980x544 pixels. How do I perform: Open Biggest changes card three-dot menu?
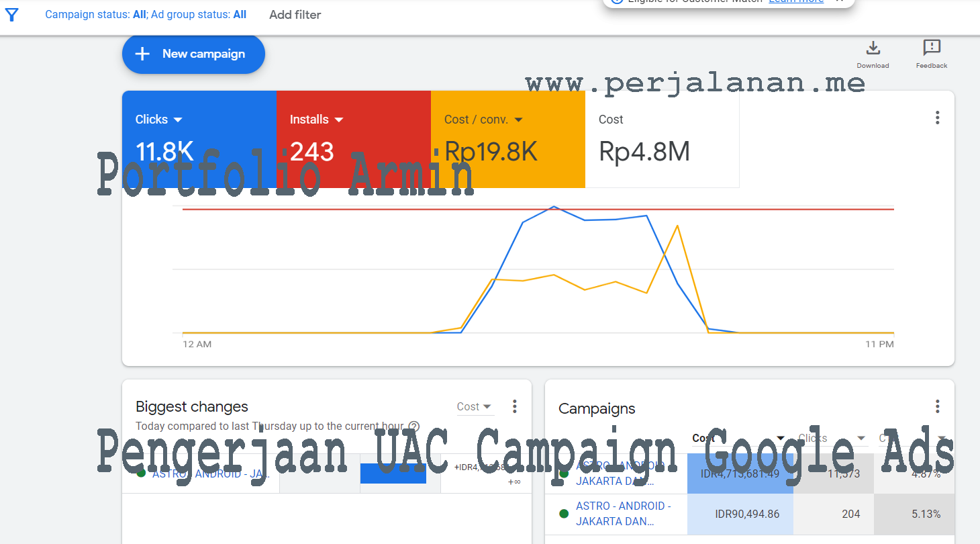click(x=515, y=406)
